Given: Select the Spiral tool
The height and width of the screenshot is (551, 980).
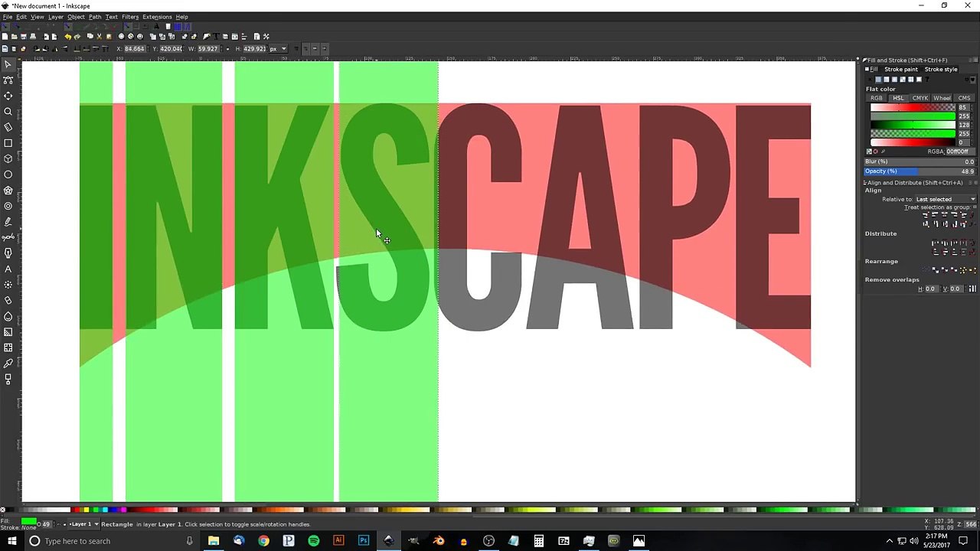Looking at the screenshot, I should coord(8,206).
